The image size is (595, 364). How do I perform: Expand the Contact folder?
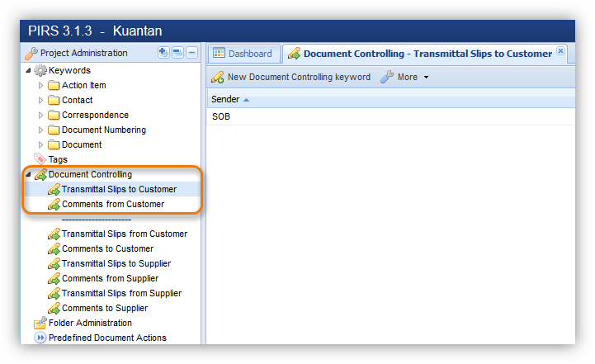41,100
